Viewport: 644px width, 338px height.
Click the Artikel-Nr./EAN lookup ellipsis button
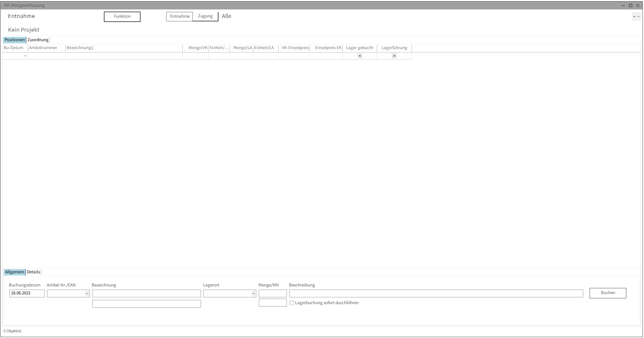coord(87,293)
